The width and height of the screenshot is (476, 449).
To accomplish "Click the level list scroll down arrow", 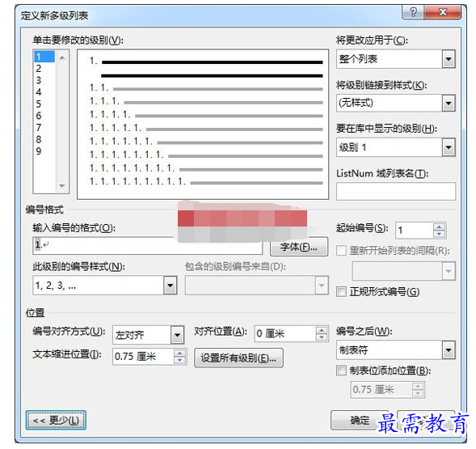I will (x=62, y=185).
